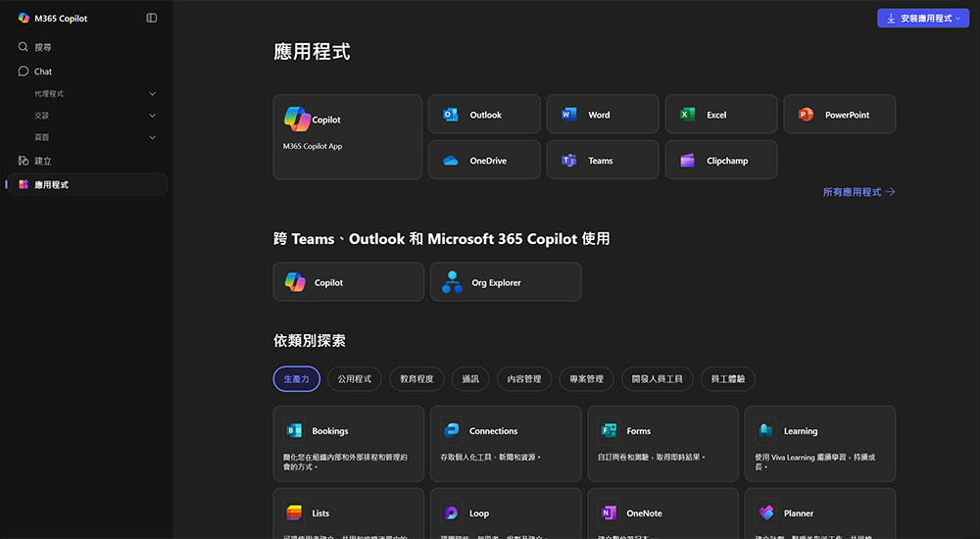Open Clipchamp via its icon

pyautogui.click(x=688, y=161)
